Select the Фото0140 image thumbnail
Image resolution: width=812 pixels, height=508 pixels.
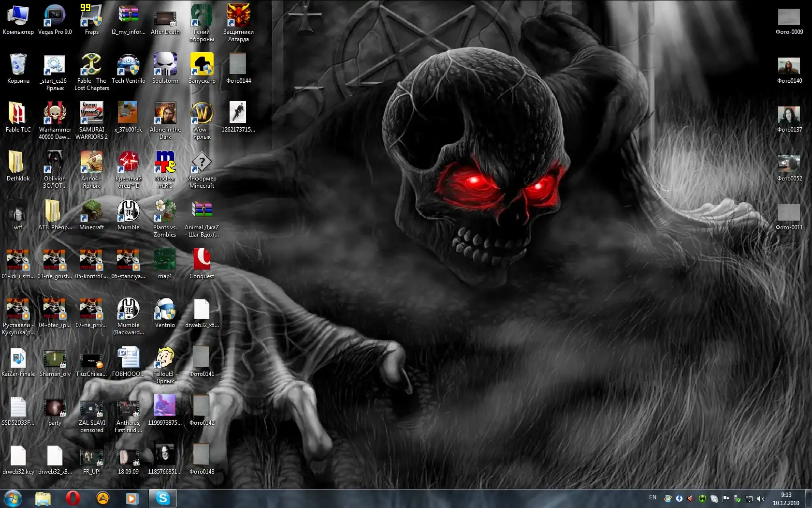coord(789,66)
